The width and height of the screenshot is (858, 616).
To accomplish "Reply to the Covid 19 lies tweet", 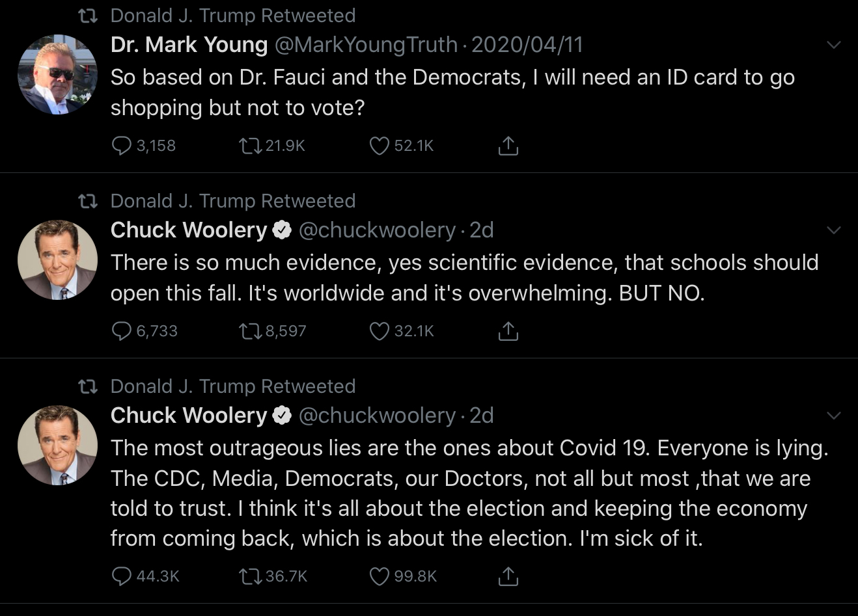I will [x=122, y=576].
